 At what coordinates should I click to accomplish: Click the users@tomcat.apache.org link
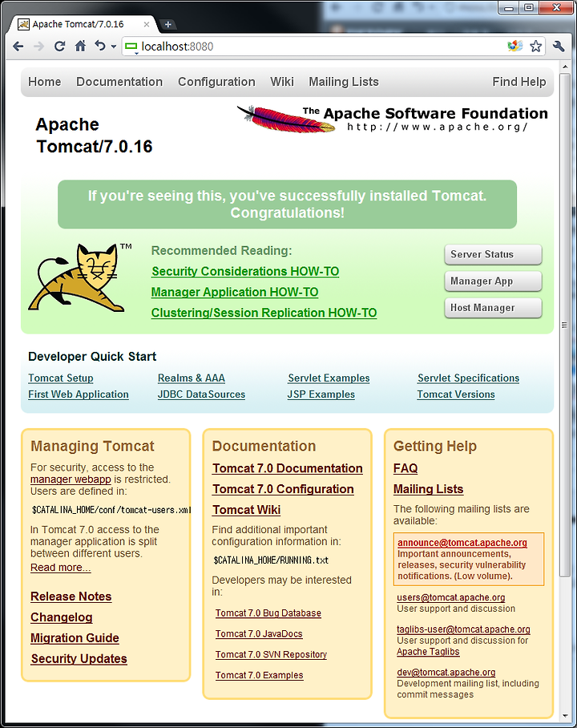pos(450,597)
